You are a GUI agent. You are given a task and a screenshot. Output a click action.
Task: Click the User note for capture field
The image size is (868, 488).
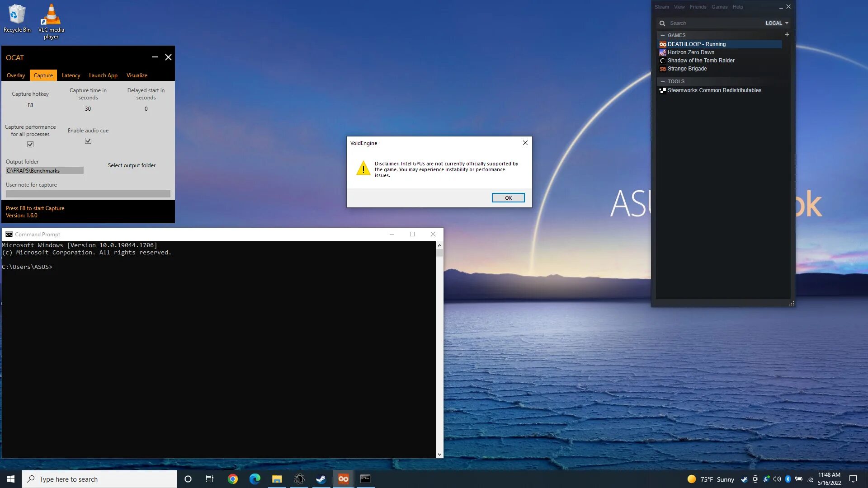point(88,194)
